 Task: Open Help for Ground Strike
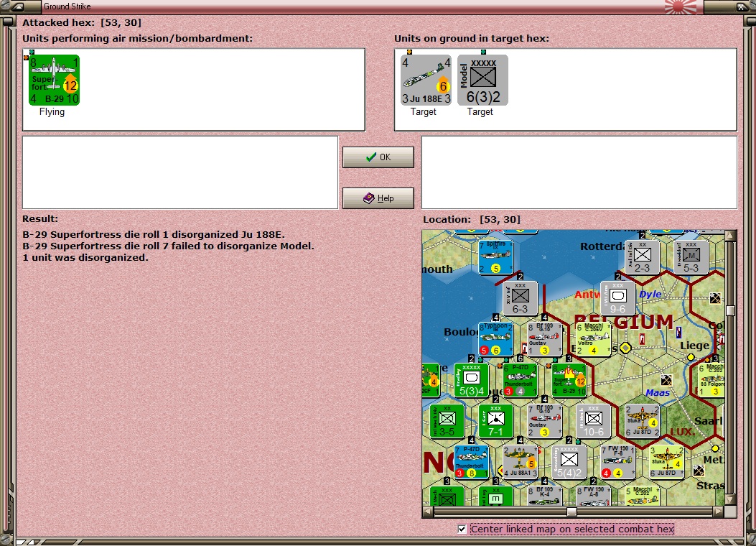(378, 198)
